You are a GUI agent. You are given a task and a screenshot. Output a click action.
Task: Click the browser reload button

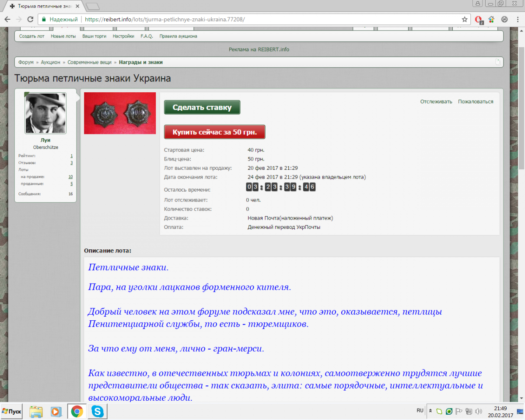point(30,19)
